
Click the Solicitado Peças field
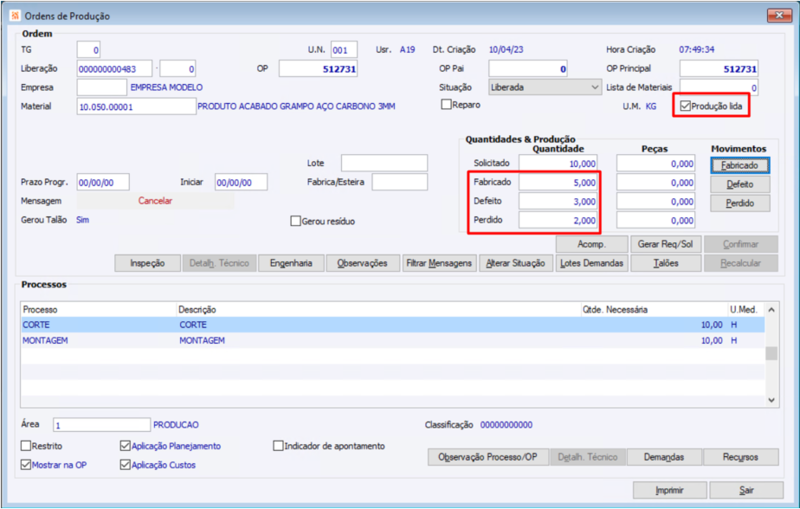656,164
